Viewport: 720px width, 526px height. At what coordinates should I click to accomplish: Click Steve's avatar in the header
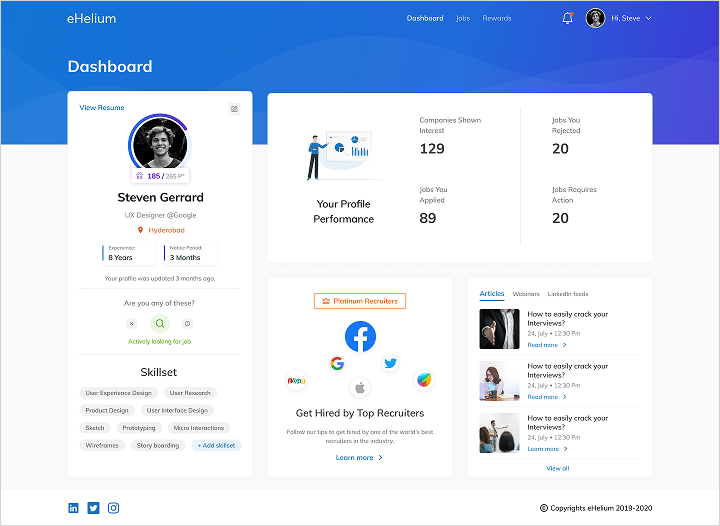(x=595, y=18)
